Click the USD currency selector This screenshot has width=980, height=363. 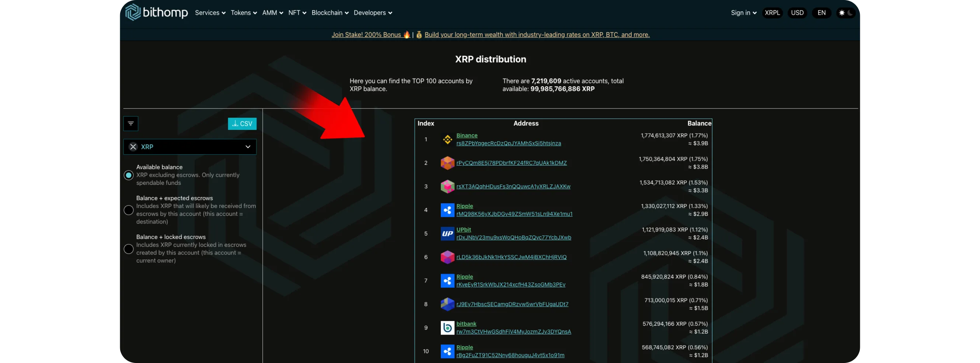(797, 13)
